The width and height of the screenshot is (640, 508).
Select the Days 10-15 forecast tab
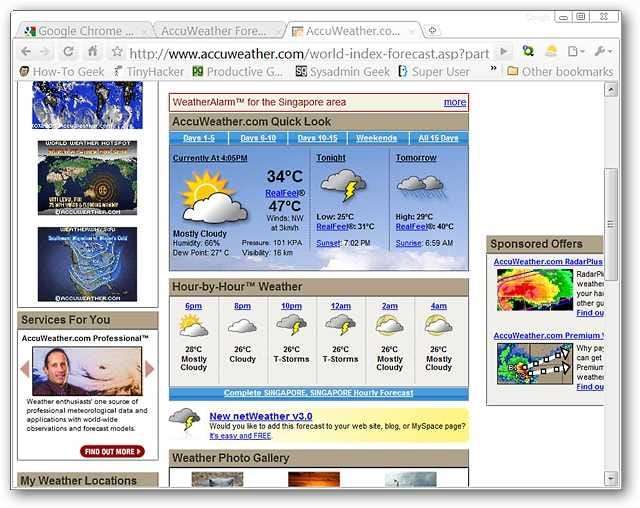click(x=318, y=138)
